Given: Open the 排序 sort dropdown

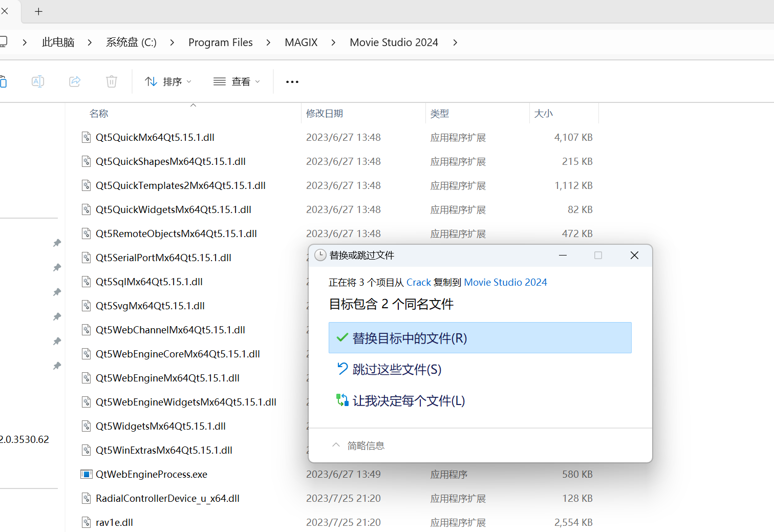Looking at the screenshot, I should point(168,81).
